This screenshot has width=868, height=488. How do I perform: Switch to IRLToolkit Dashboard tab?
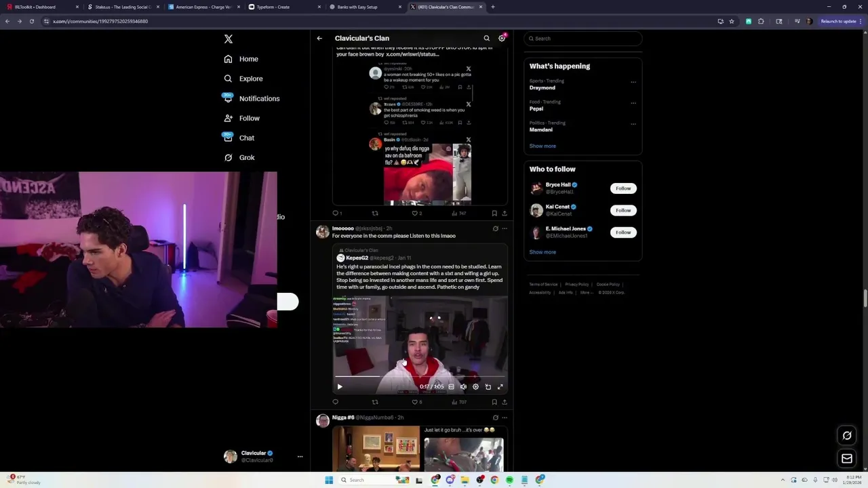coord(42,7)
